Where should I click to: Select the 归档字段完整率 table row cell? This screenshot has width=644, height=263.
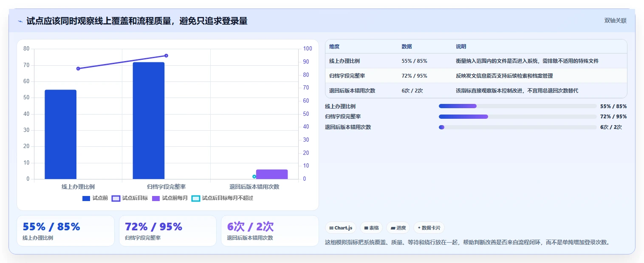coord(347,76)
